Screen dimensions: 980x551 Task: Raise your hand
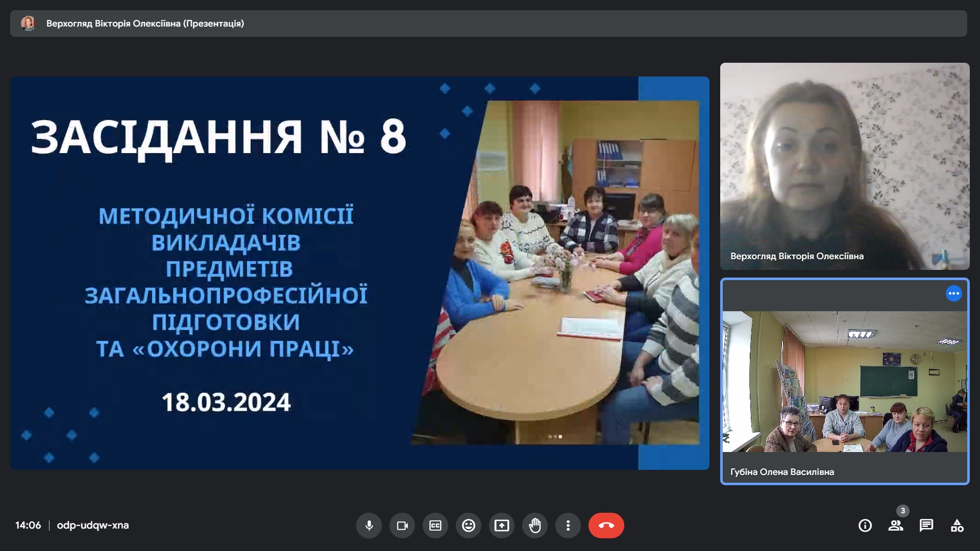point(535,525)
